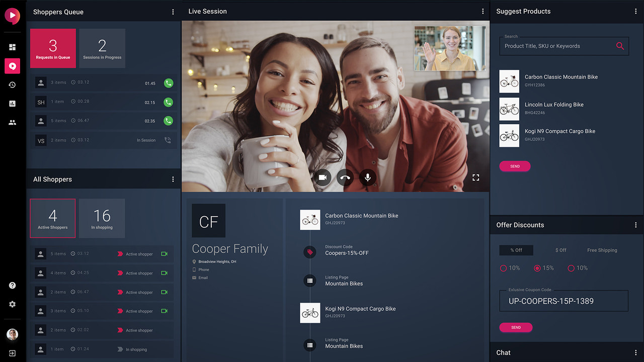
Task: Open the Live Session options menu
Action: click(x=482, y=11)
